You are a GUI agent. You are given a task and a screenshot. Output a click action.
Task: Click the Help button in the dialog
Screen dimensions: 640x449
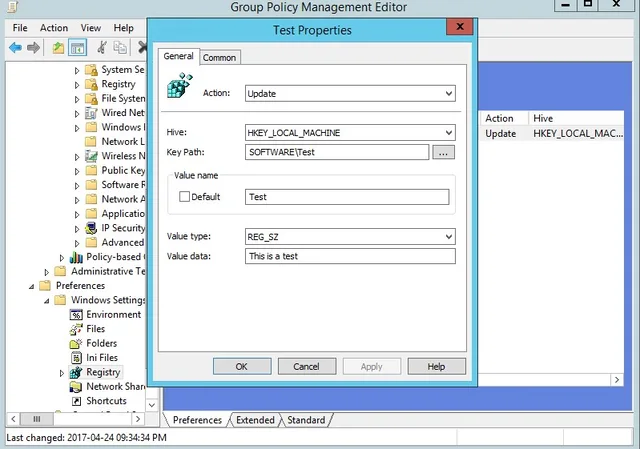[436, 367]
